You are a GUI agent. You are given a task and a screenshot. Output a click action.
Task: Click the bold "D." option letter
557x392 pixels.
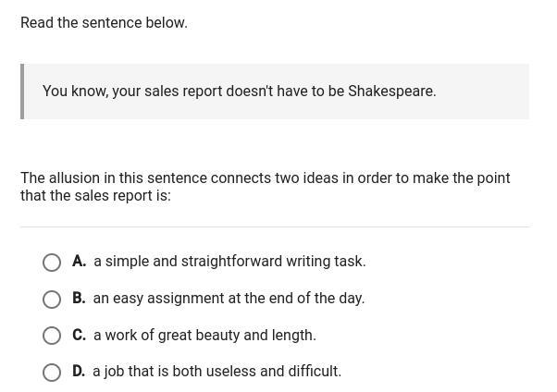pyautogui.click(x=79, y=372)
